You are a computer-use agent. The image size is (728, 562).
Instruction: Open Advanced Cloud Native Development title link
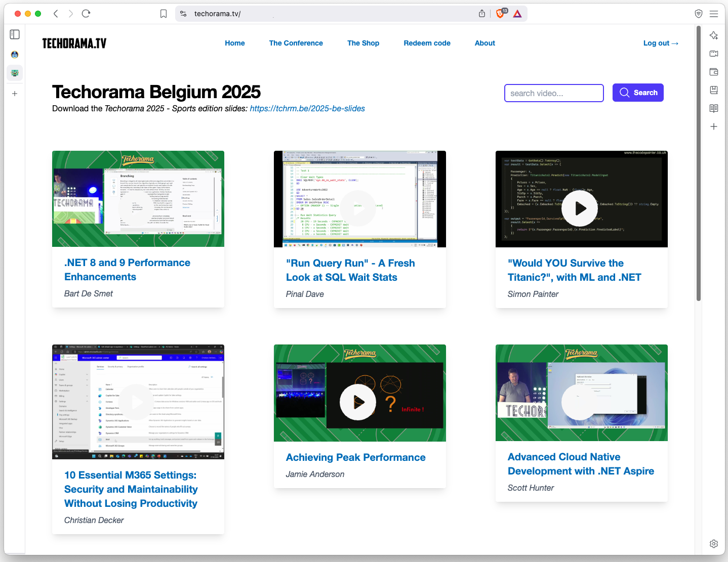point(581,464)
